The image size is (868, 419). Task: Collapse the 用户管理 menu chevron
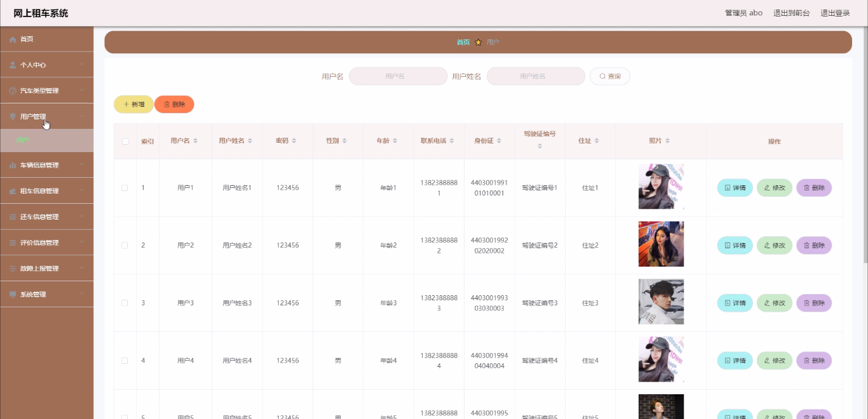(x=82, y=117)
